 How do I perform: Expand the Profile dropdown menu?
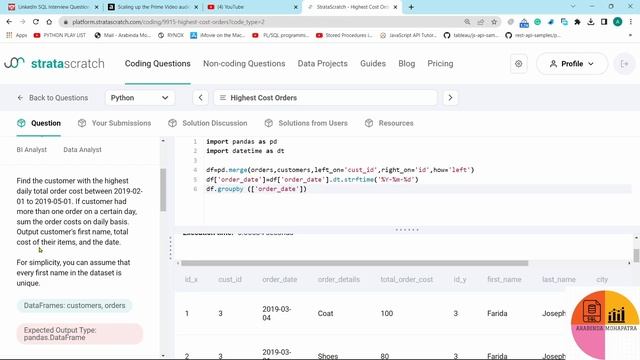tap(572, 64)
